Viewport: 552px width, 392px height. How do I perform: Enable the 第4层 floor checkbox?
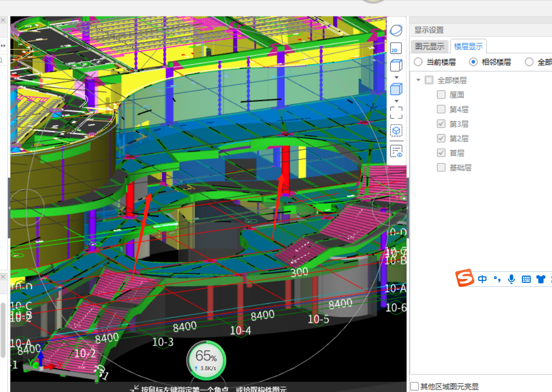click(x=441, y=109)
